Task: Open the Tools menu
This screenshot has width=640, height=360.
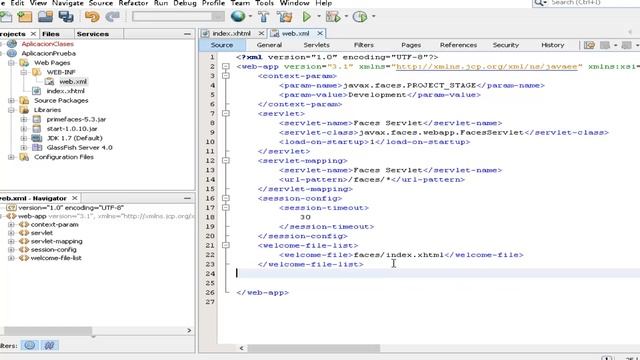Action: click(264, 3)
